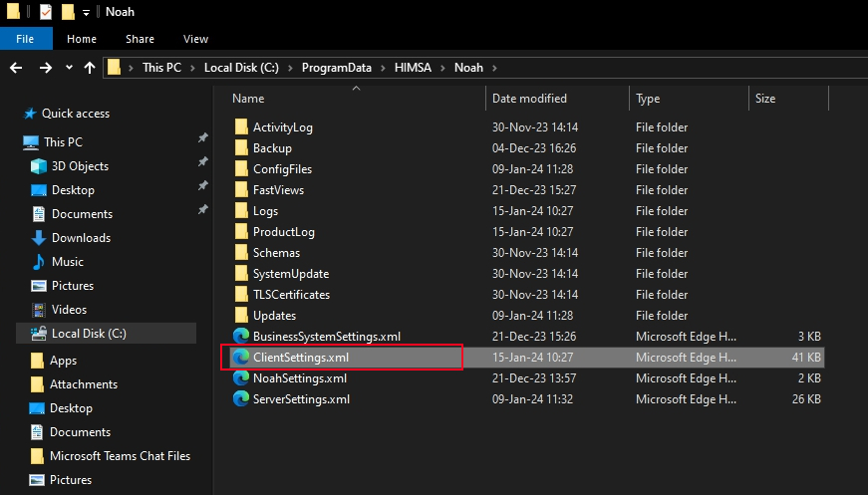The image size is (868, 495).
Task: Click the New folder quick access icon
Action: (x=68, y=12)
